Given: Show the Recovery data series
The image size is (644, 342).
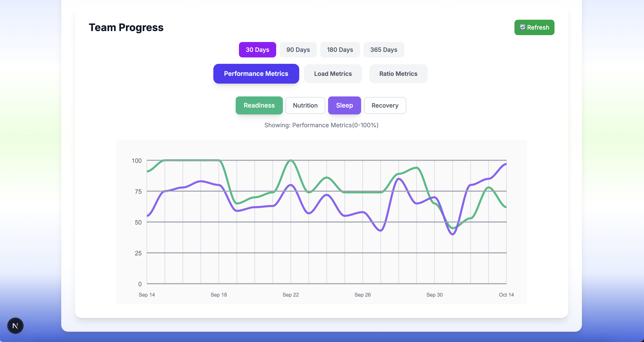Looking at the screenshot, I should click(x=385, y=105).
